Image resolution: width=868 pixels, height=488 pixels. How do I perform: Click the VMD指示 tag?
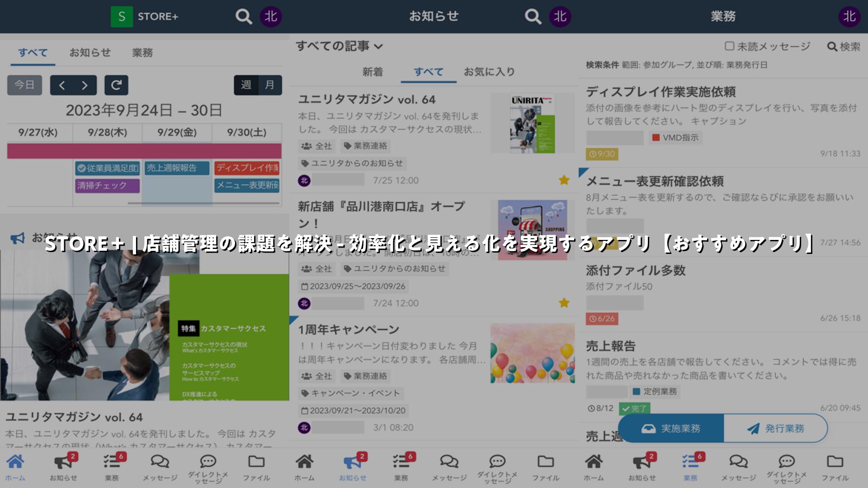[675, 138]
